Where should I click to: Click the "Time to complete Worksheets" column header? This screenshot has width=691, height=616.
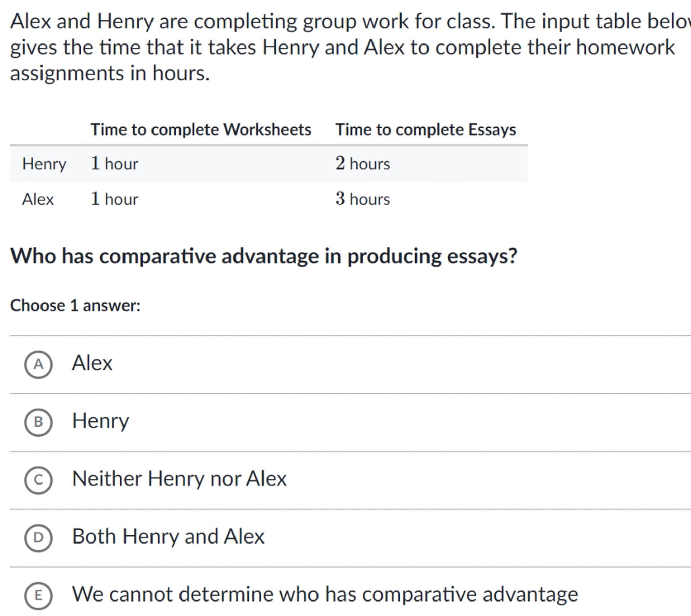pos(201,129)
